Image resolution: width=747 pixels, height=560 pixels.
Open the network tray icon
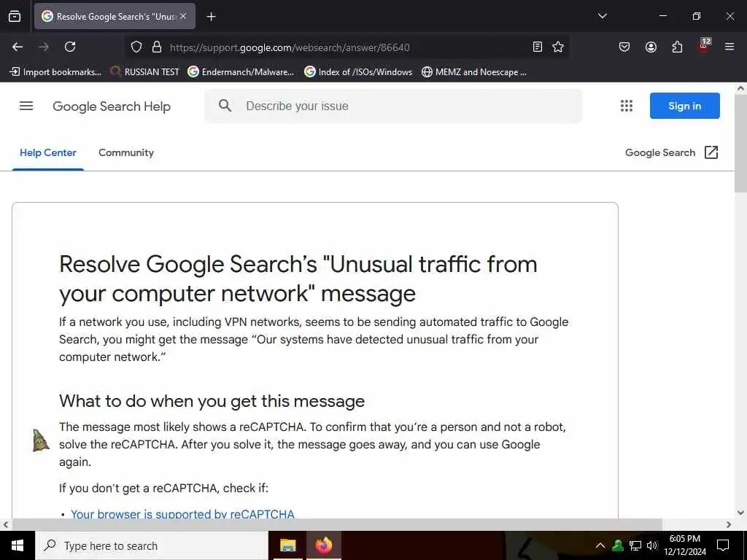tap(635, 545)
